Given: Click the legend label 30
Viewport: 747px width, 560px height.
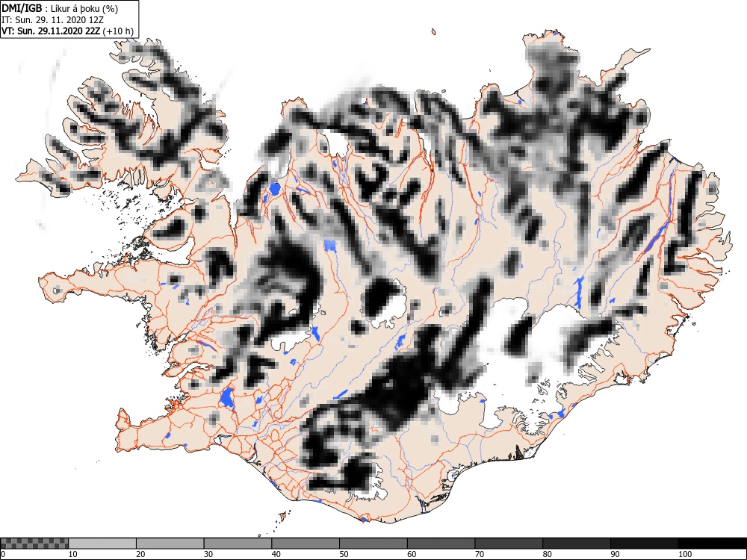Looking at the screenshot, I should [x=208, y=554].
